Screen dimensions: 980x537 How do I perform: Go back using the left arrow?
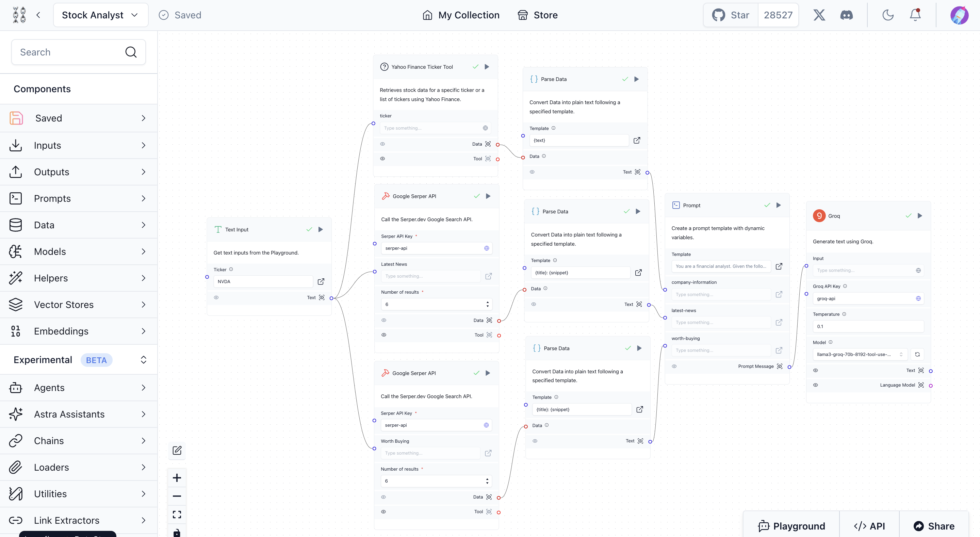[x=38, y=15]
